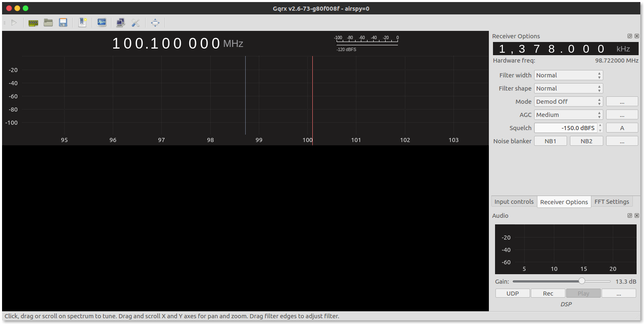
Task: Toggle UDP audio streaming
Action: tap(513, 294)
